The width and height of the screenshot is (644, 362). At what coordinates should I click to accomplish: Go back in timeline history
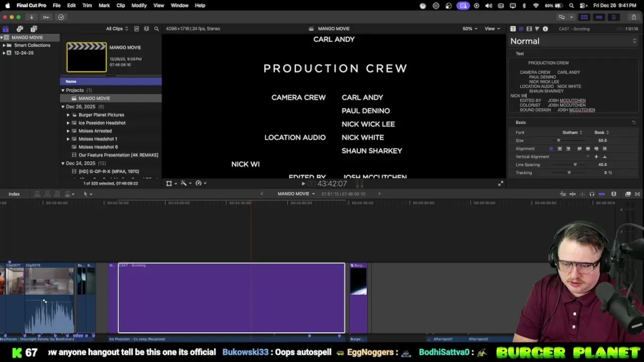point(262,194)
